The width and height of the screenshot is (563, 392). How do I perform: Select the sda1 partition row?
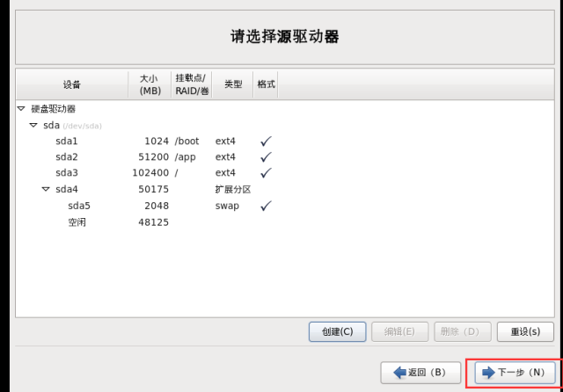click(285, 141)
